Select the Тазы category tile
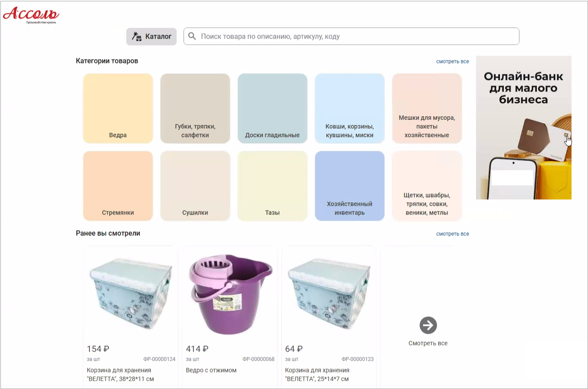The height and width of the screenshot is (389, 588). pyautogui.click(x=273, y=186)
